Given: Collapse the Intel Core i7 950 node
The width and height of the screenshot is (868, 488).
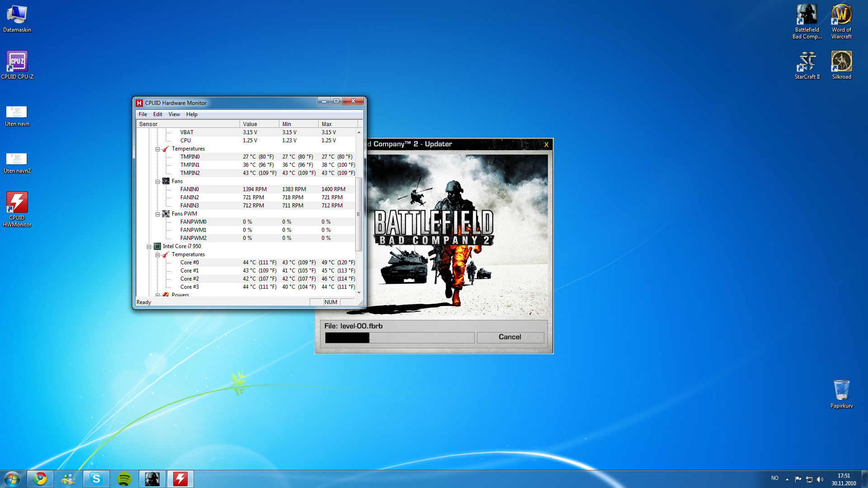Looking at the screenshot, I should (x=149, y=247).
